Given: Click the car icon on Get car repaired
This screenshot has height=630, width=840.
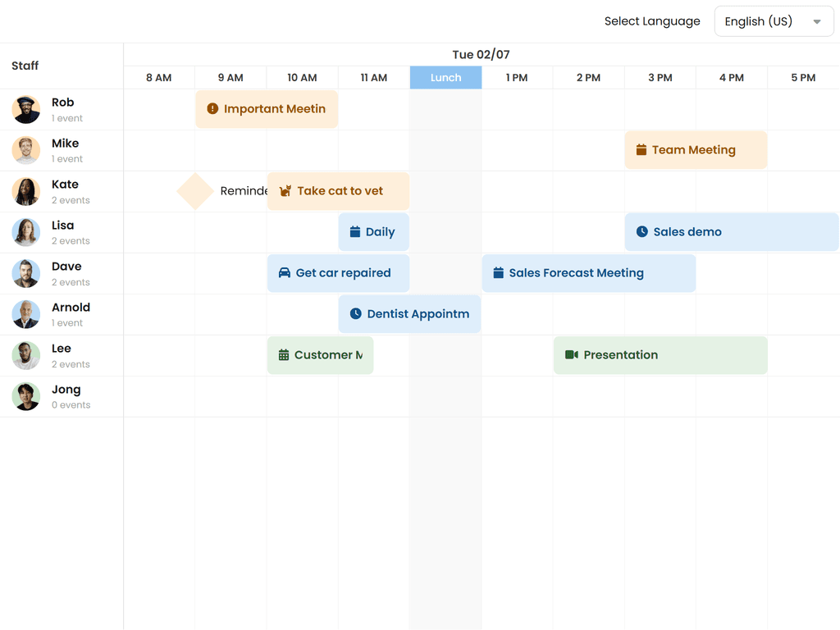Looking at the screenshot, I should pyautogui.click(x=285, y=273).
